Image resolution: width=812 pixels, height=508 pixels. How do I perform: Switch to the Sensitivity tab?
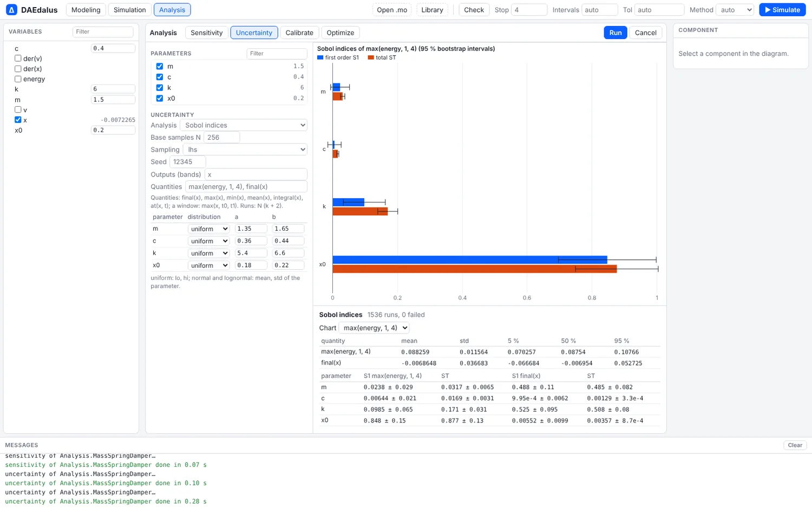(207, 32)
